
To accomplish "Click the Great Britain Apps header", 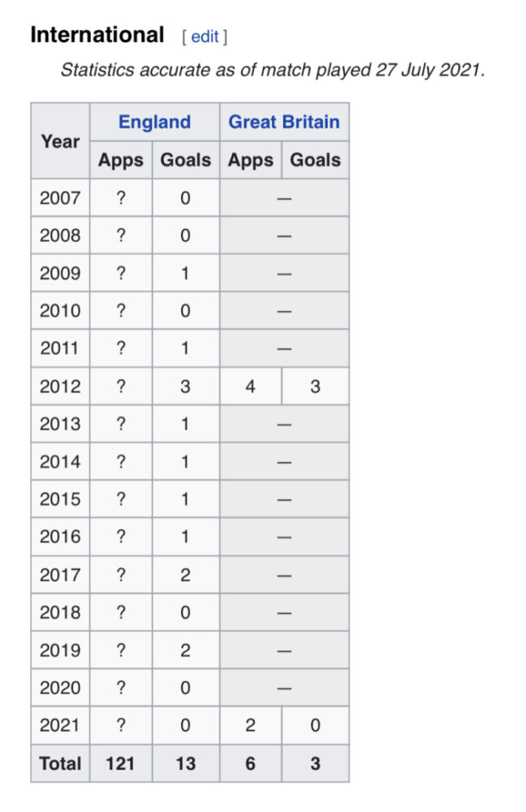I will tap(251, 160).
